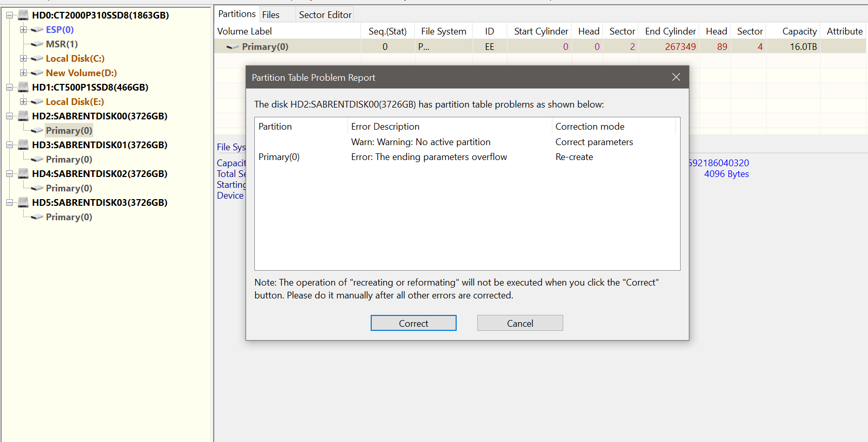Screen dimensions: 868x442
Task: Click the Local Disk(E:) partition icon
Action: tap(37, 102)
